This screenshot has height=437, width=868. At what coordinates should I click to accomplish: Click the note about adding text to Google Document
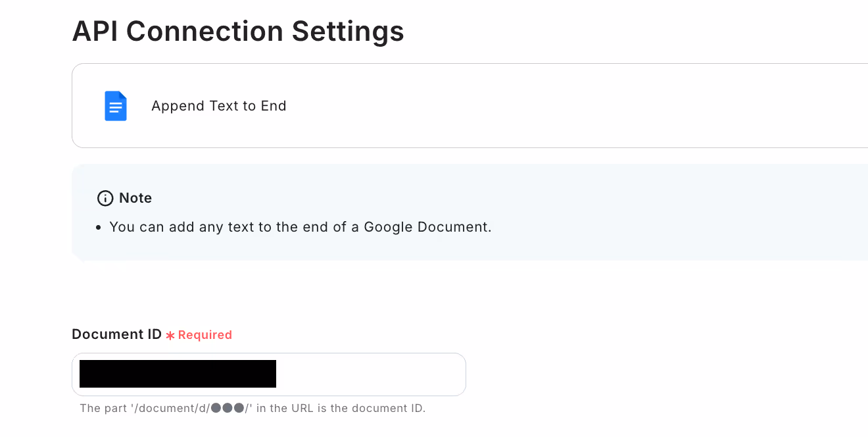[x=301, y=227]
